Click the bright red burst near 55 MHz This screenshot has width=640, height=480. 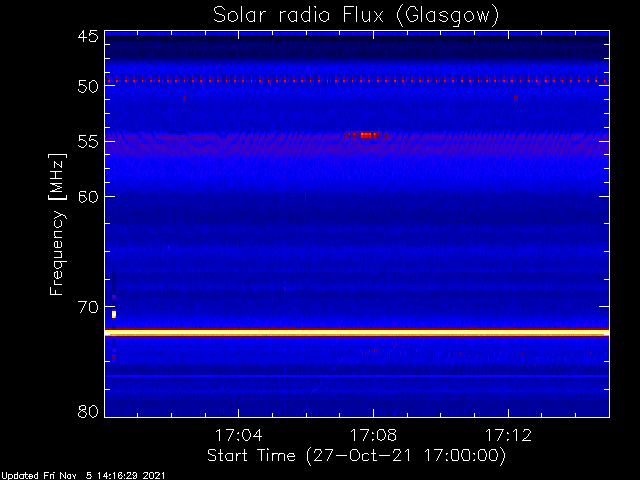[x=366, y=135]
